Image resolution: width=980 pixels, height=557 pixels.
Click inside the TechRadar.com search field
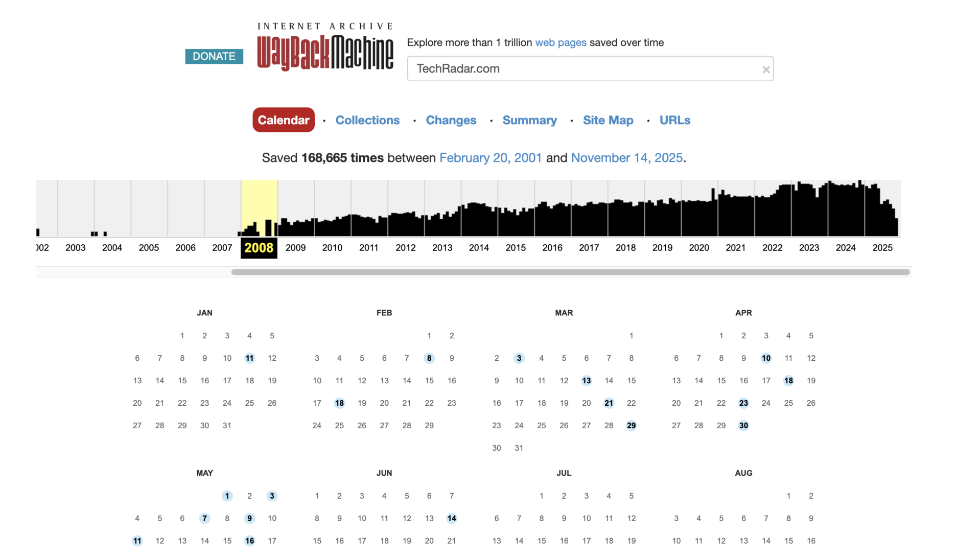pyautogui.click(x=562, y=68)
